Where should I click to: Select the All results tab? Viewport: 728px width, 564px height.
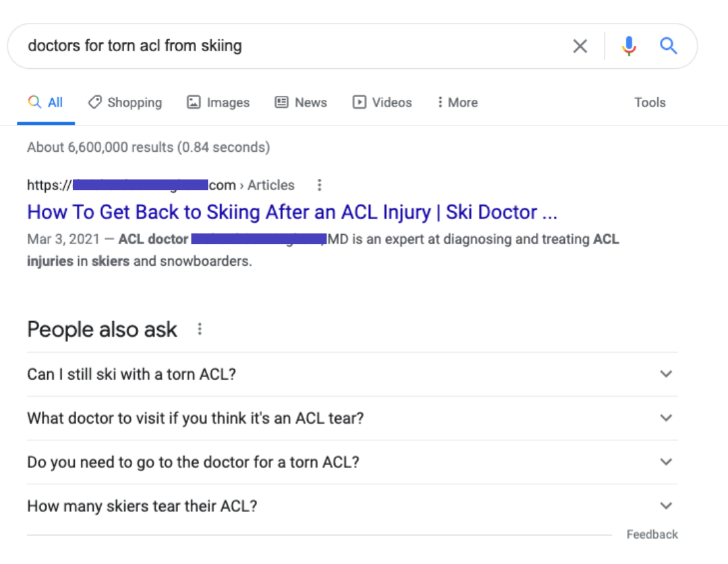(46, 103)
